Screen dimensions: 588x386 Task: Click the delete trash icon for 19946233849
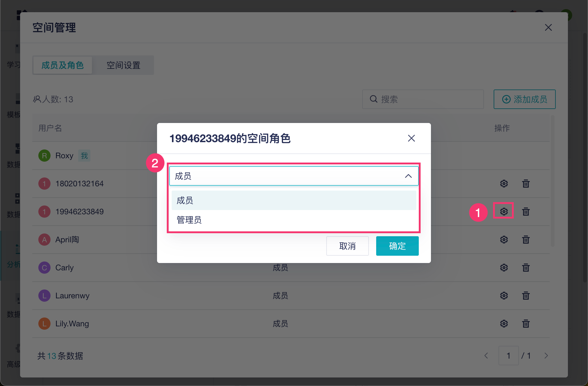(x=526, y=212)
